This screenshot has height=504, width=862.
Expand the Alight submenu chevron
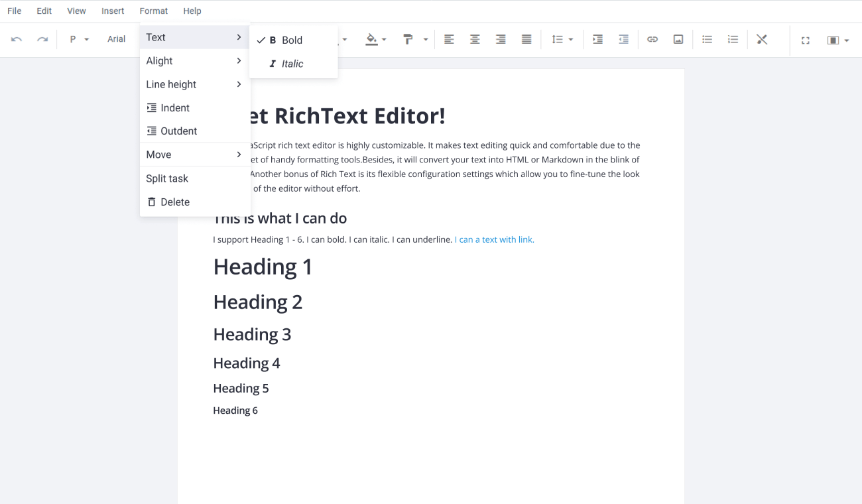239,61
